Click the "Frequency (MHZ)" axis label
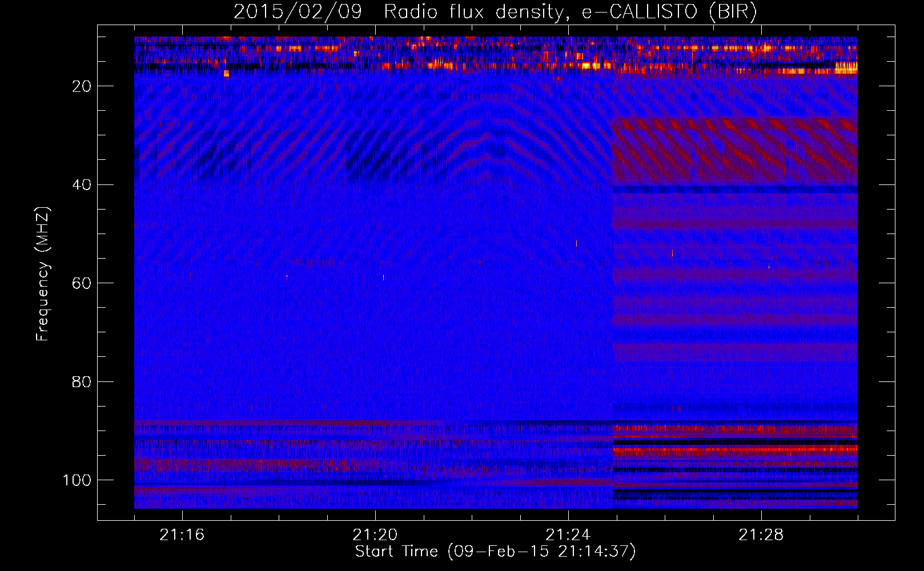Screen dimensions: 924x571 (43, 274)
